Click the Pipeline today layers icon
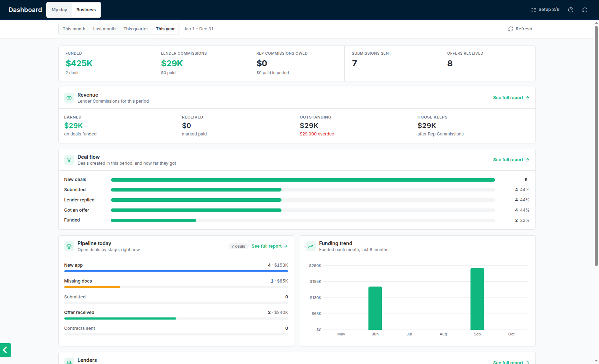The height and width of the screenshot is (364, 599). [x=69, y=246]
